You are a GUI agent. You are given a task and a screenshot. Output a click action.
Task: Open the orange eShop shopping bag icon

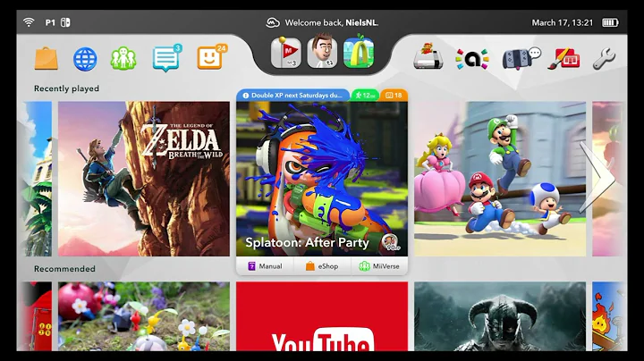click(46, 58)
